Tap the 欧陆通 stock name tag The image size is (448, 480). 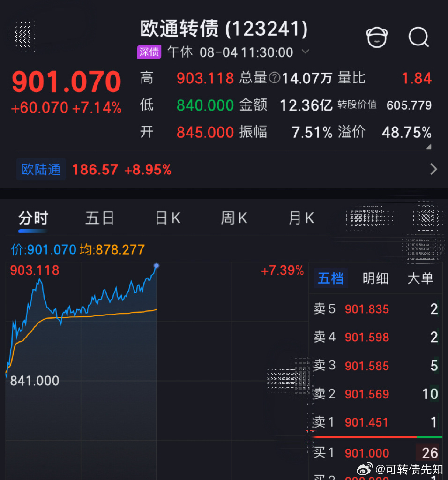[41, 169]
